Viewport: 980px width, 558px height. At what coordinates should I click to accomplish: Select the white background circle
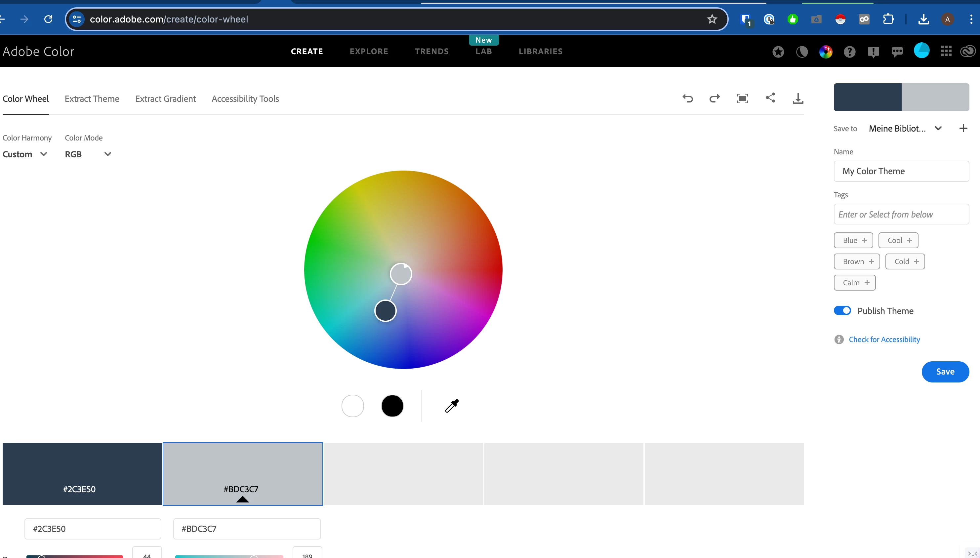coord(352,406)
